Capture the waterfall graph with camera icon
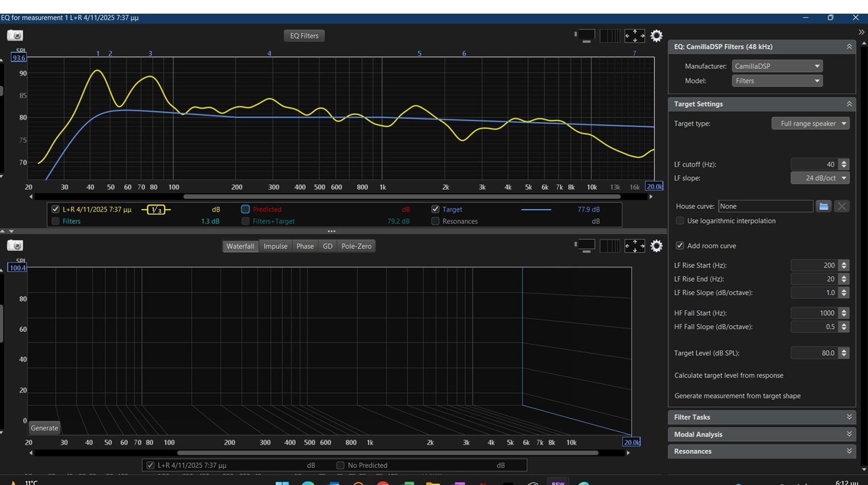 tap(15, 246)
